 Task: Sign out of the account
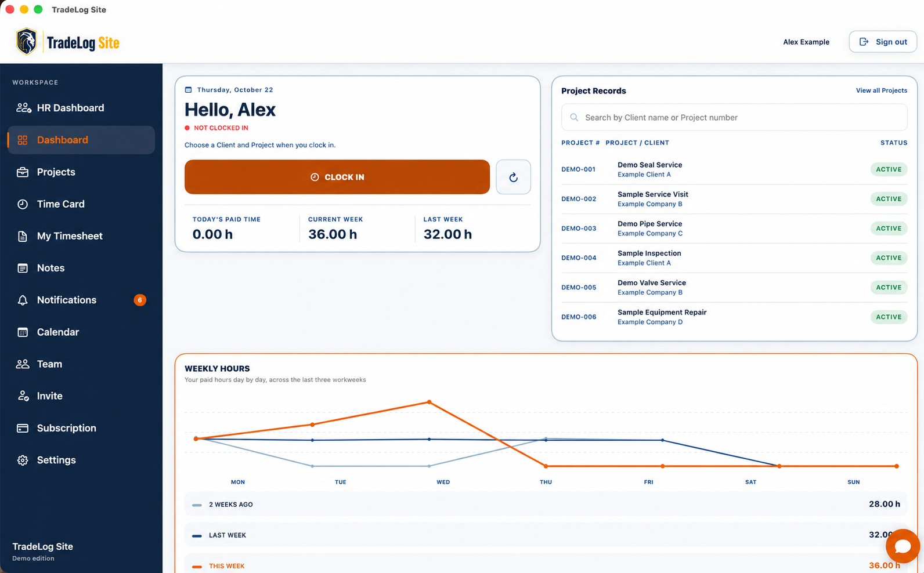(x=883, y=42)
